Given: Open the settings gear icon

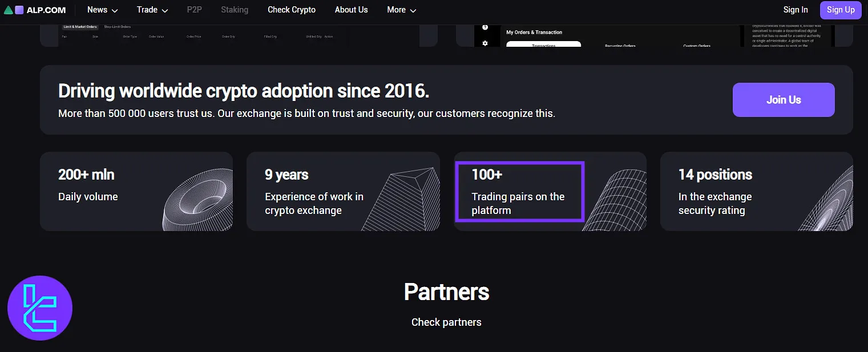Looking at the screenshot, I should click(485, 44).
